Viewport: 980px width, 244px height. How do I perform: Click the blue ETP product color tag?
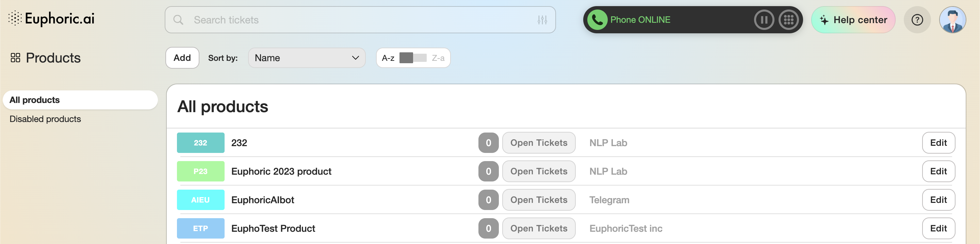tap(200, 228)
